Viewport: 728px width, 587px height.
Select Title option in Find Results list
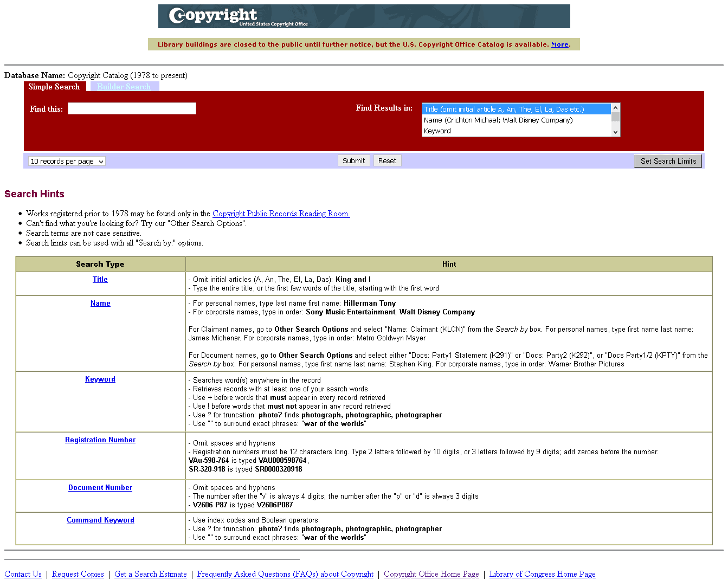pos(516,109)
